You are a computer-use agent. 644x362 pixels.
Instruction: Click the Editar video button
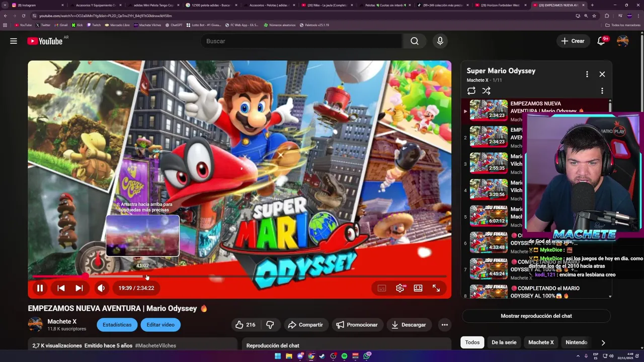pyautogui.click(x=160, y=325)
